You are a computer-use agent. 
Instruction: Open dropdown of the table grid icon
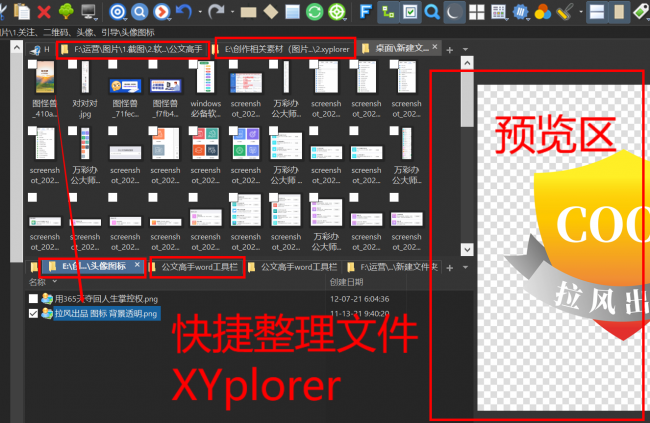(507, 19)
